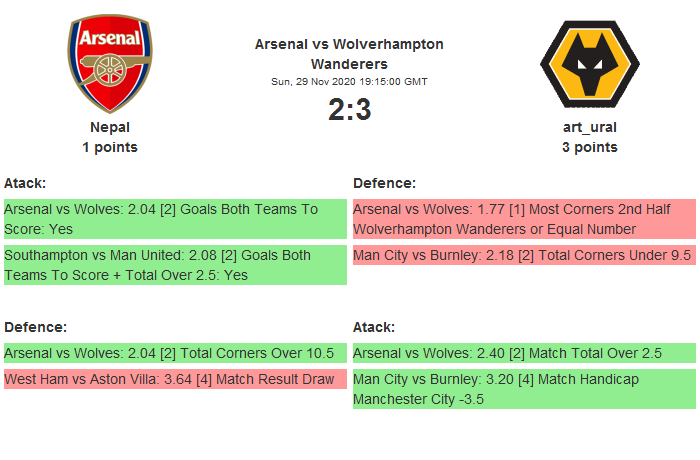This screenshot has width=700, height=460.
Task: Click the Arsenal club crest
Action: click(x=110, y=65)
